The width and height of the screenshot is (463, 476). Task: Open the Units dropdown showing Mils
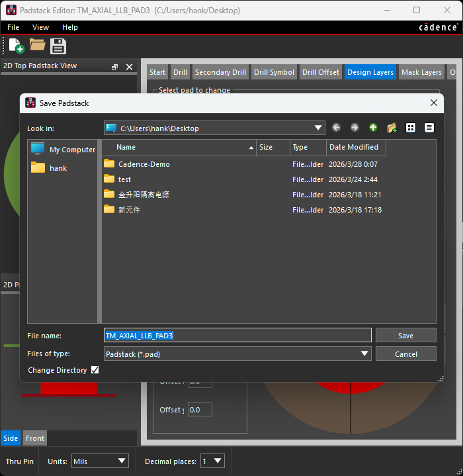pos(122,461)
